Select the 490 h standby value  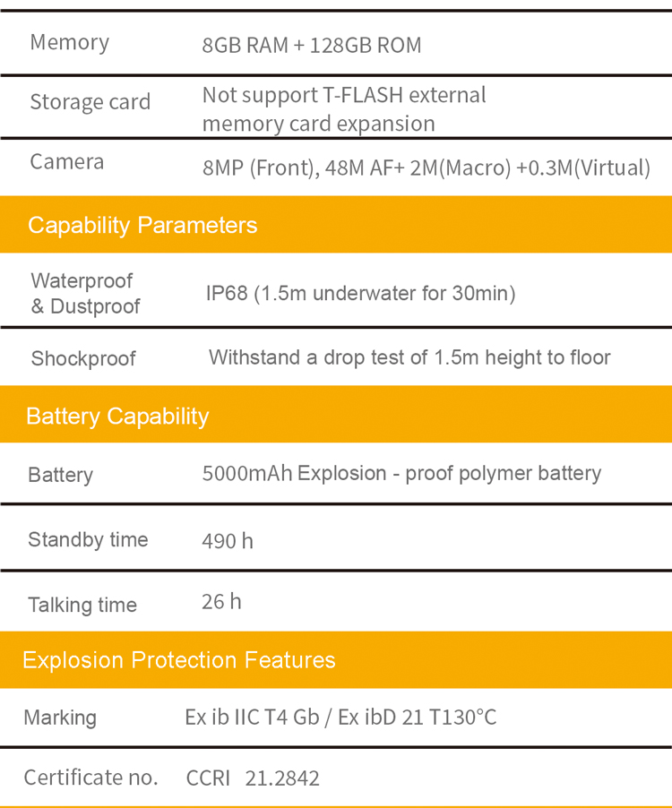click(x=228, y=541)
